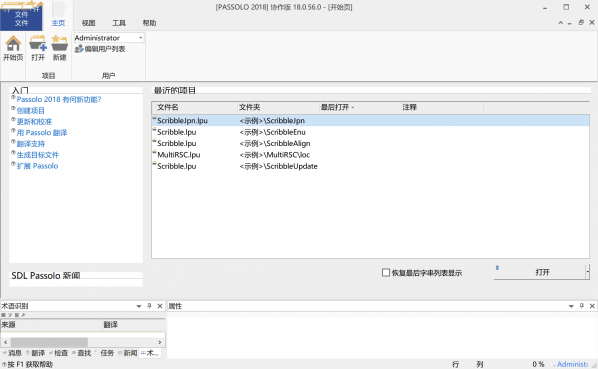Restore the inner document window
The height and width of the screenshot is (369, 598).
pyautogui.click(x=581, y=22)
